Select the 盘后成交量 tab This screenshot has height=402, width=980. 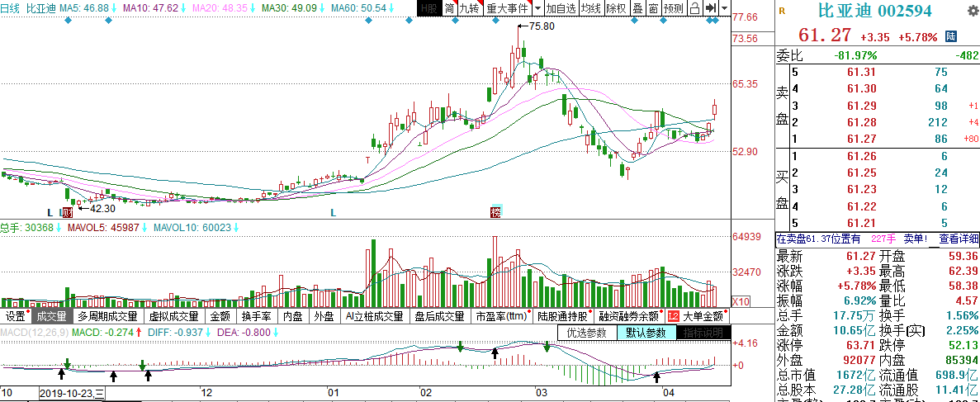440,316
